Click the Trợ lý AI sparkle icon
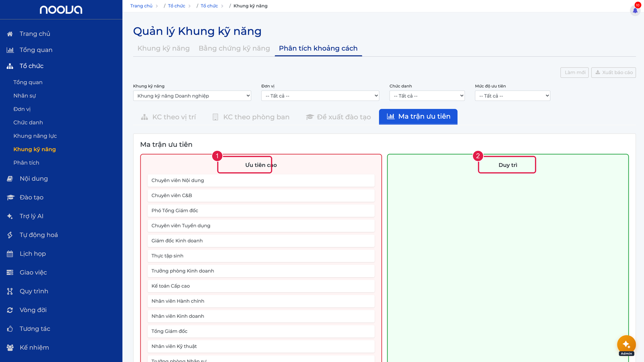Screen dimensions: 644x362 click(x=10, y=216)
